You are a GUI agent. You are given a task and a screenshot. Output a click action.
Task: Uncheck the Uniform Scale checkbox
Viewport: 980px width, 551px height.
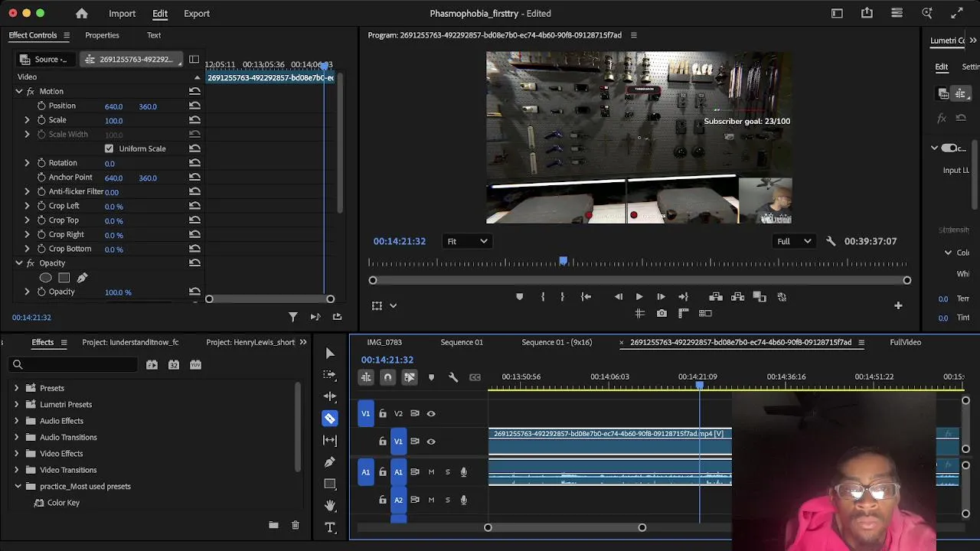pyautogui.click(x=109, y=148)
